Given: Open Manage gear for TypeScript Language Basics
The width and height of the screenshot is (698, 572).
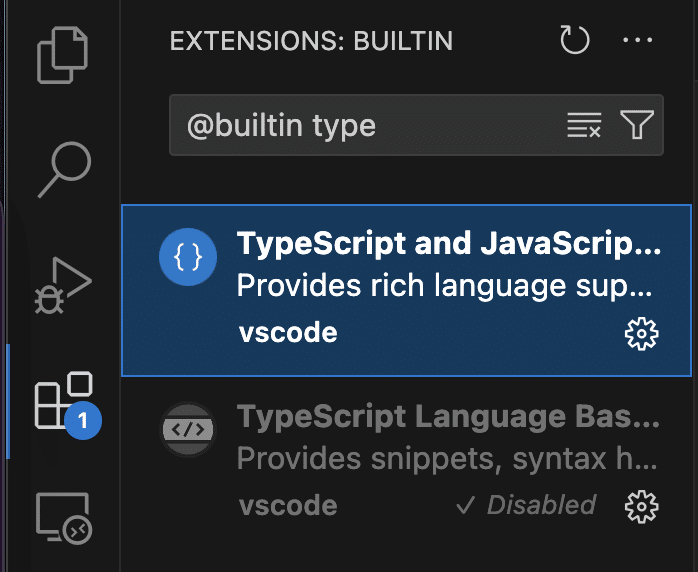Looking at the screenshot, I should [641, 506].
